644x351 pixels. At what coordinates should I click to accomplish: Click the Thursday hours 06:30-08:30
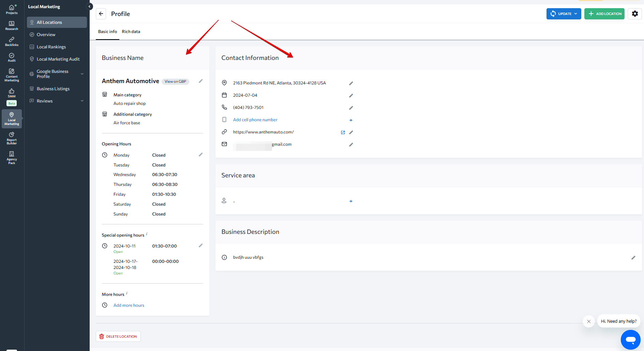pyautogui.click(x=165, y=185)
